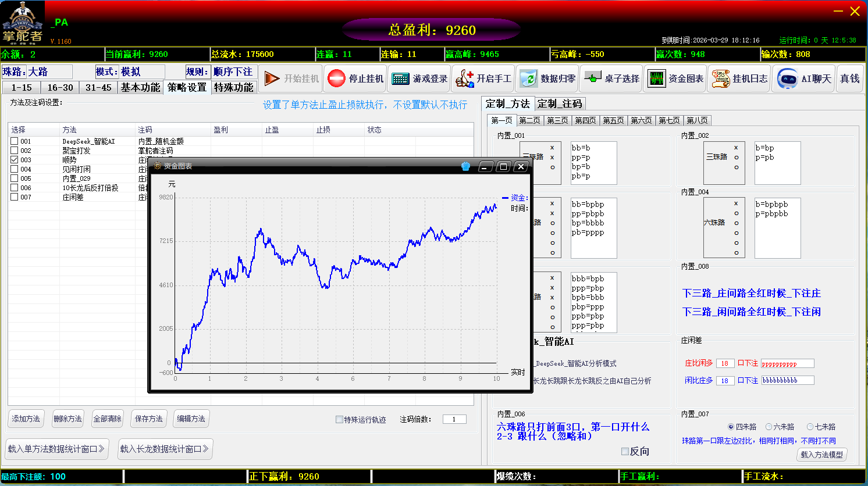
Task: Select the 六朱路 radio button
Action: point(769,427)
